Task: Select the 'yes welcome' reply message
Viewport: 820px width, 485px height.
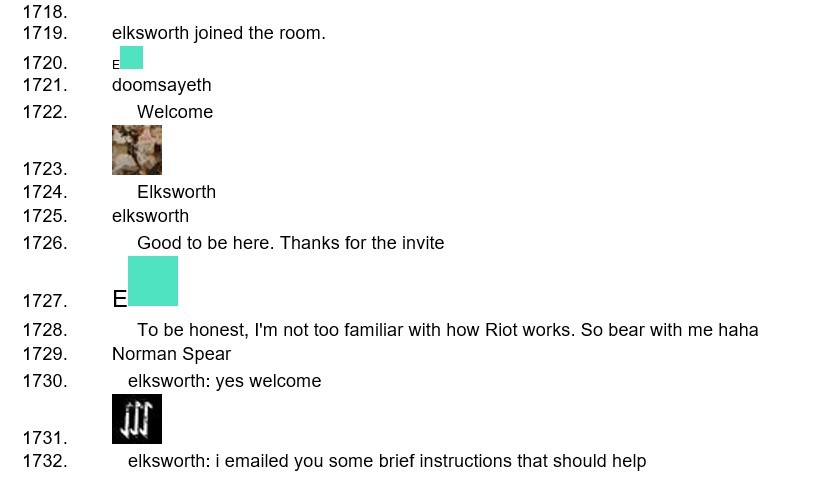Action: click(x=224, y=381)
